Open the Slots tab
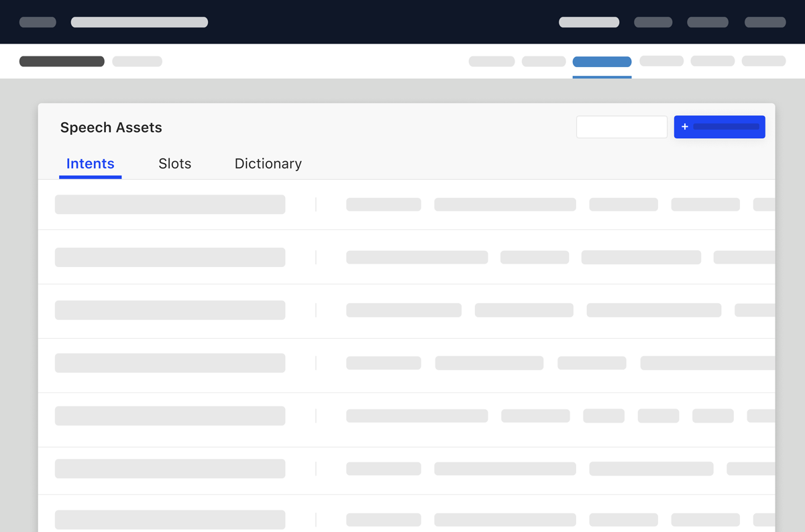The image size is (805, 532). 175,164
